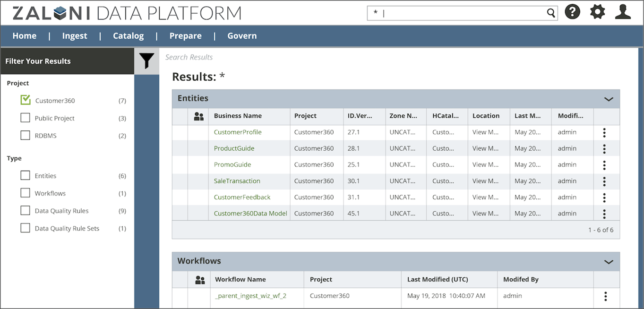Click into the global search field
The width and height of the screenshot is (644, 309).
pyautogui.click(x=458, y=13)
